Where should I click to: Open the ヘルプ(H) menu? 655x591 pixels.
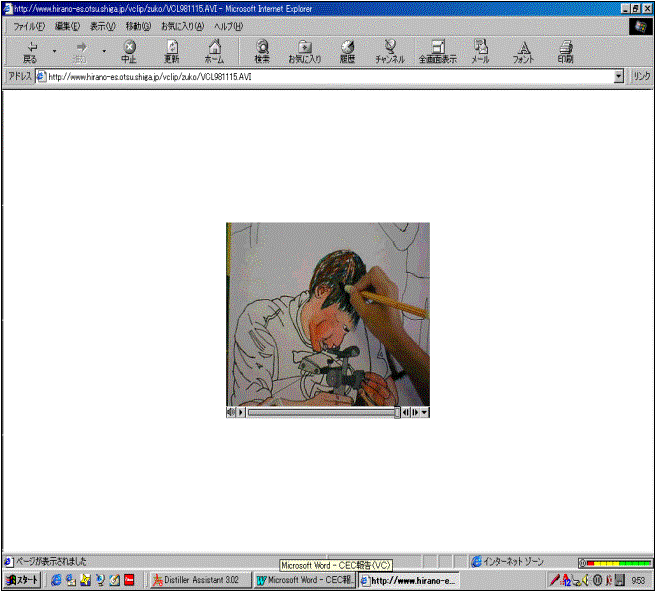click(x=228, y=26)
